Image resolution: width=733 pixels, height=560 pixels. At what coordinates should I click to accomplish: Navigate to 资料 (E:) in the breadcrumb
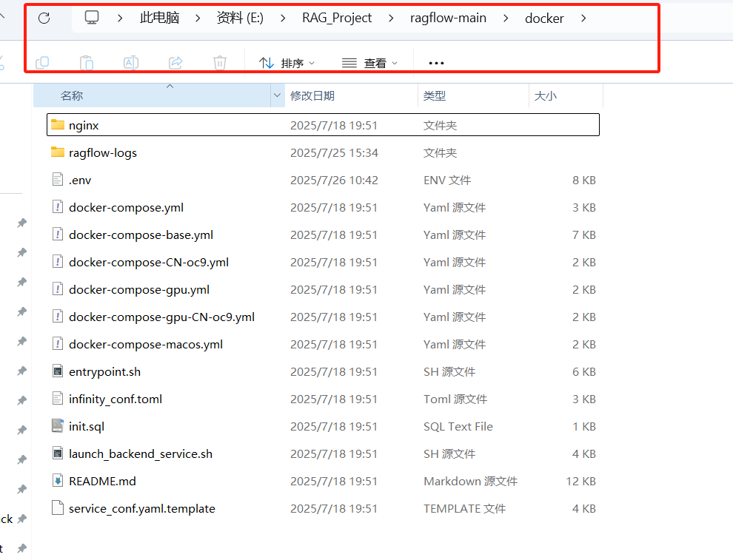[240, 18]
